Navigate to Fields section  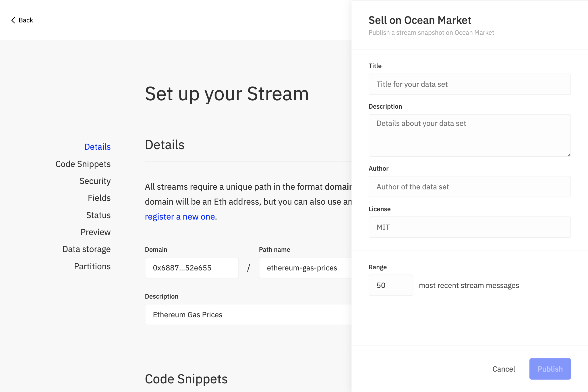(x=99, y=198)
